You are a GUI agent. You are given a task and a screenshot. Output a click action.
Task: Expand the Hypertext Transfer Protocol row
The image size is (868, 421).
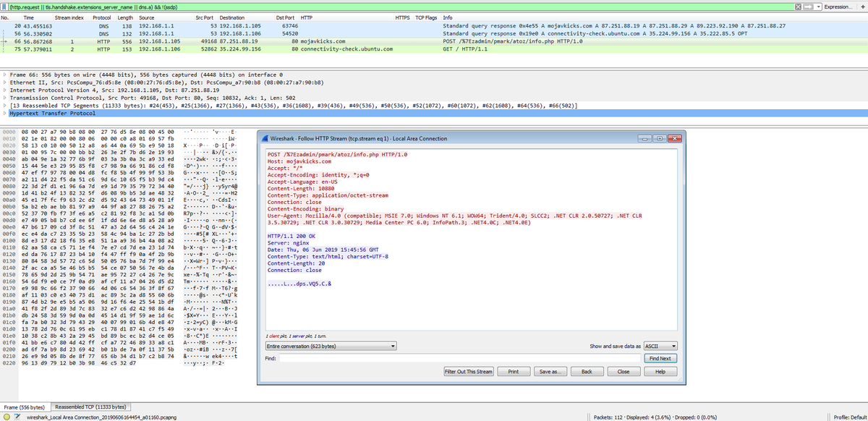tap(6, 114)
